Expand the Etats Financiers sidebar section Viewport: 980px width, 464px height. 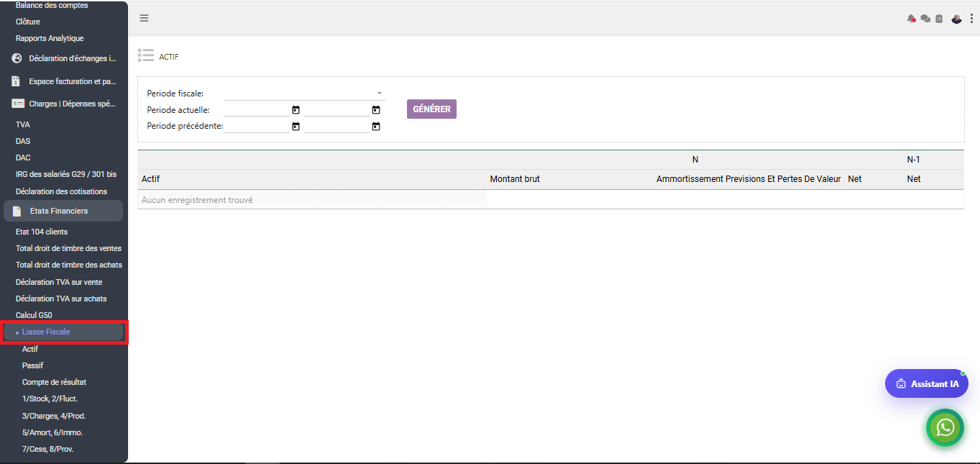point(63,211)
